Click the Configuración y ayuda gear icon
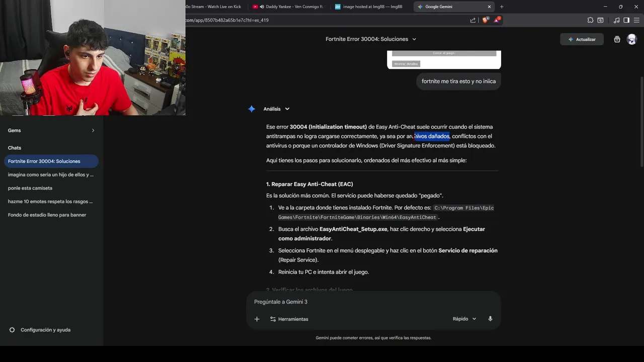The height and width of the screenshot is (362, 644). tap(12, 330)
